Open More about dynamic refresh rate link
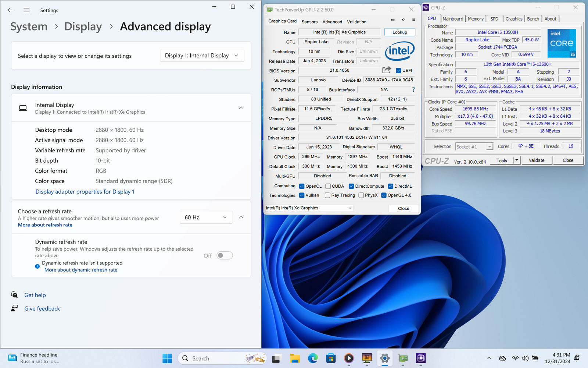The height and width of the screenshot is (368, 588). coord(81,270)
